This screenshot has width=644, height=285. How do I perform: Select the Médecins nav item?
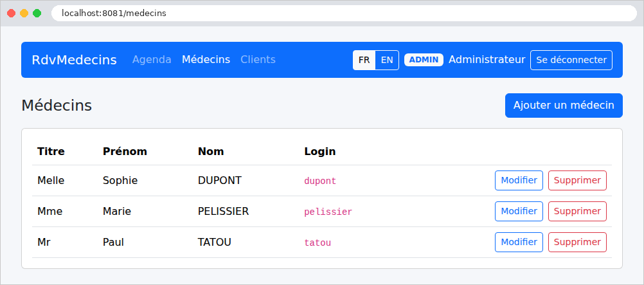[206, 60]
